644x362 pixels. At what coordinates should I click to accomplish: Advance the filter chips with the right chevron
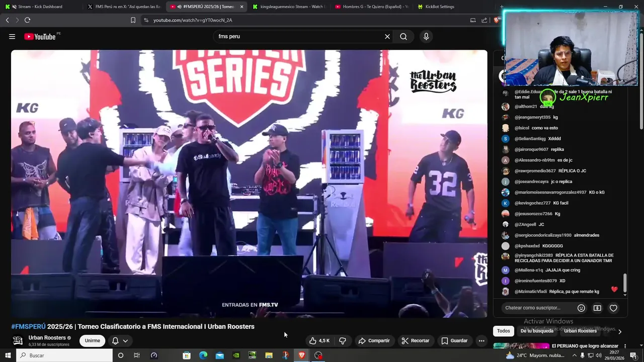(x=620, y=331)
